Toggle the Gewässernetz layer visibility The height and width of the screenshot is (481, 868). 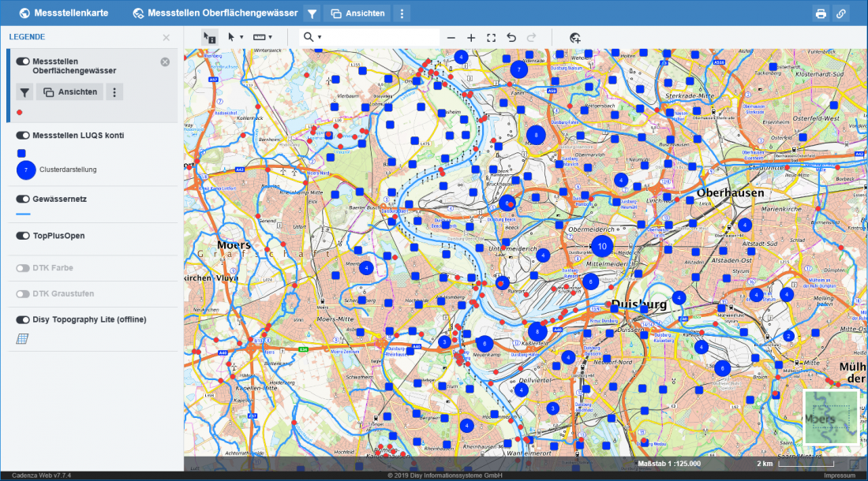tap(23, 199)
